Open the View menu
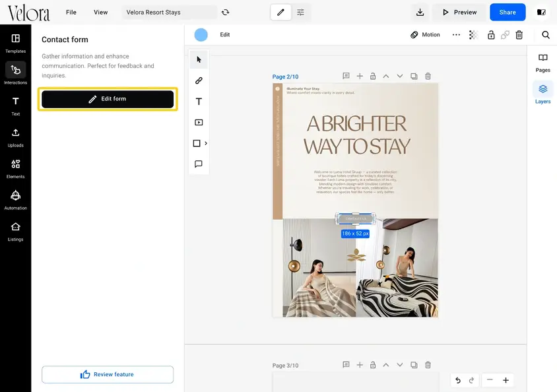Screen dimensions: 557x392 (100, 13)
